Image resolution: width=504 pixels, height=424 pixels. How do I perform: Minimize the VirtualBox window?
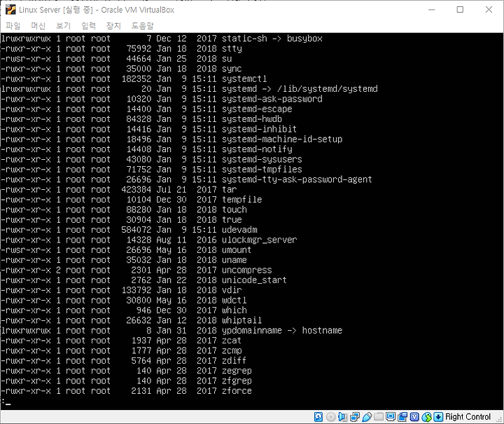pos(432,10)
